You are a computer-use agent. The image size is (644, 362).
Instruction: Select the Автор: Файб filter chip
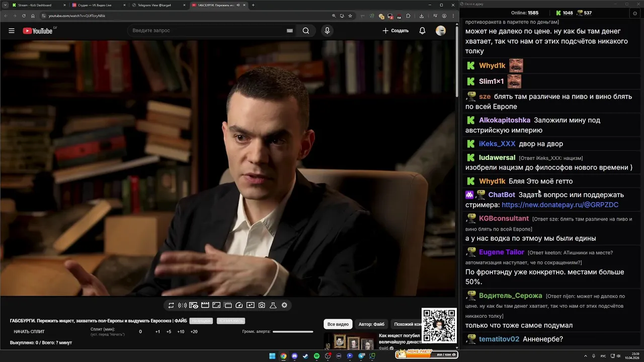tap(371, 324)
